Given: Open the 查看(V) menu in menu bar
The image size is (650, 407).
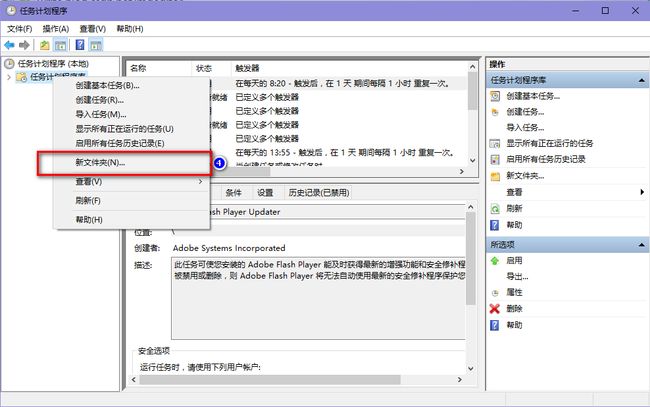Looking at the screenshot, I should click(x=92, y=29).
